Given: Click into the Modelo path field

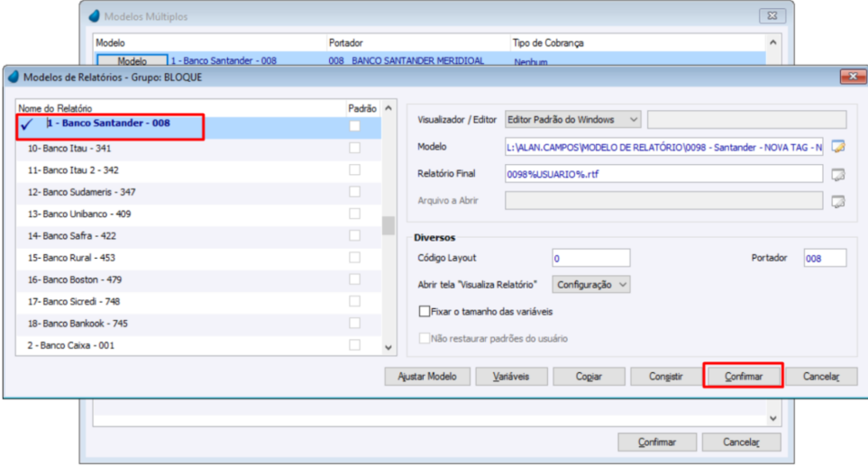Looking at the screenshot, I should tap(663, 147).
